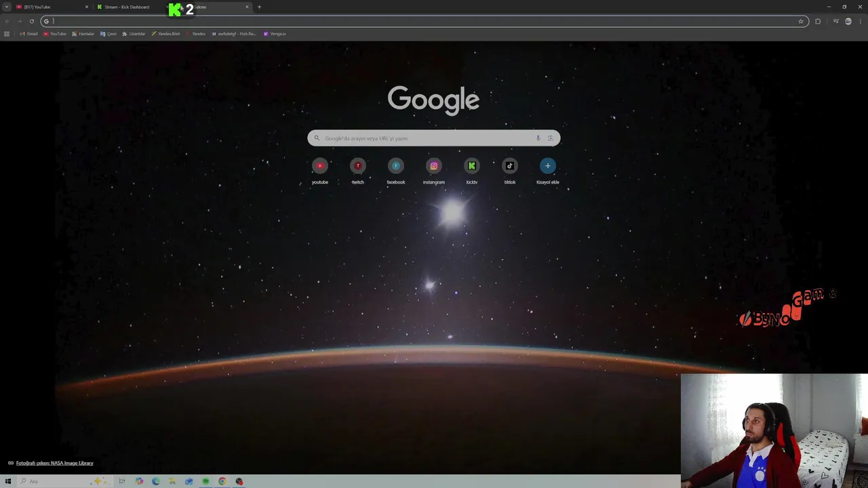This screenshot has height=488, width=868.
Task: Launch Copilot from the taskbar
Action: pyautogui.click(x=139, y=481)
